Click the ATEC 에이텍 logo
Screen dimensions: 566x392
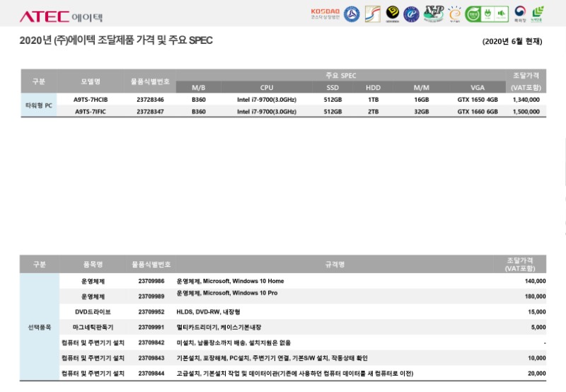tap(61, 16)
